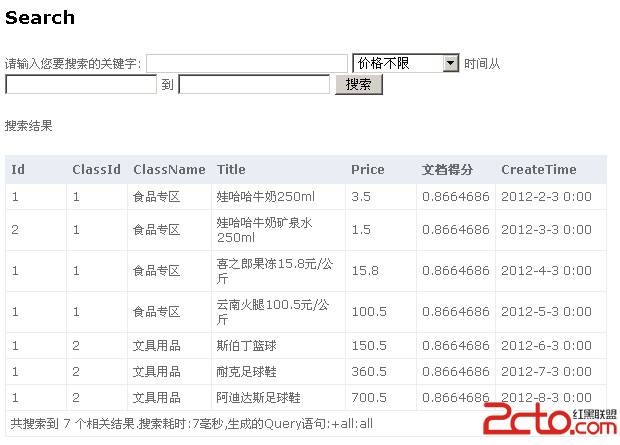Click the results summary 共搜索到 7 个相关结果
Viewport: 620px width, 445px height.
pyautogui.click(x=73, y=424)
